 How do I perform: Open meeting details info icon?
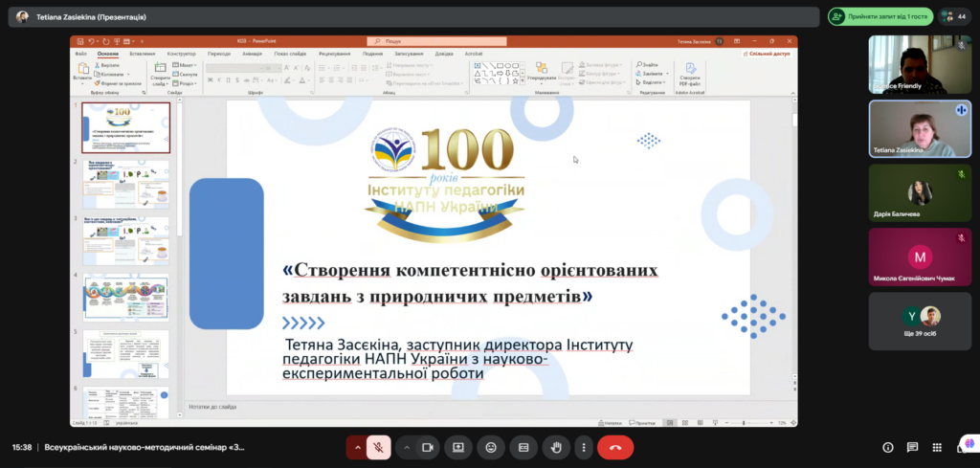pyautogui.click(x=887, y=447)
